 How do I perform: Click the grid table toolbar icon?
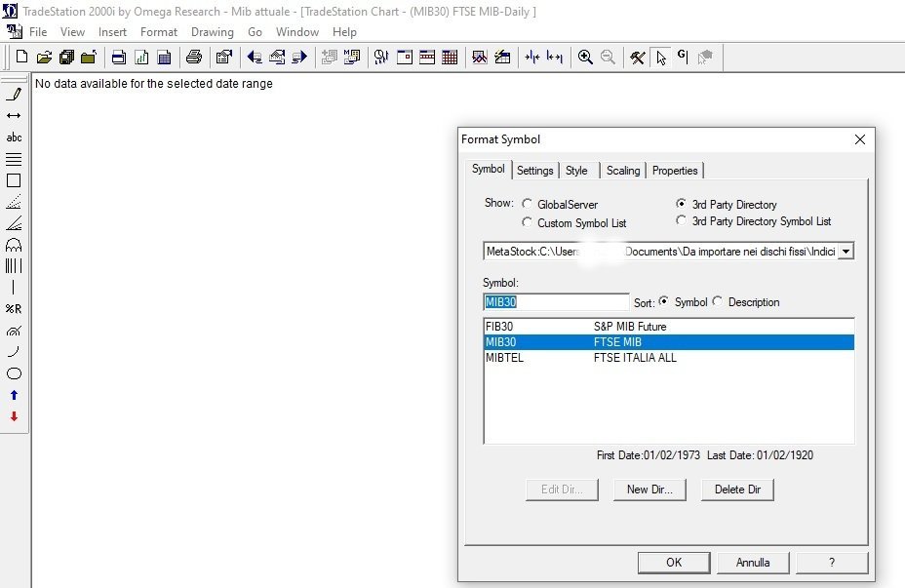coord(450,57)
